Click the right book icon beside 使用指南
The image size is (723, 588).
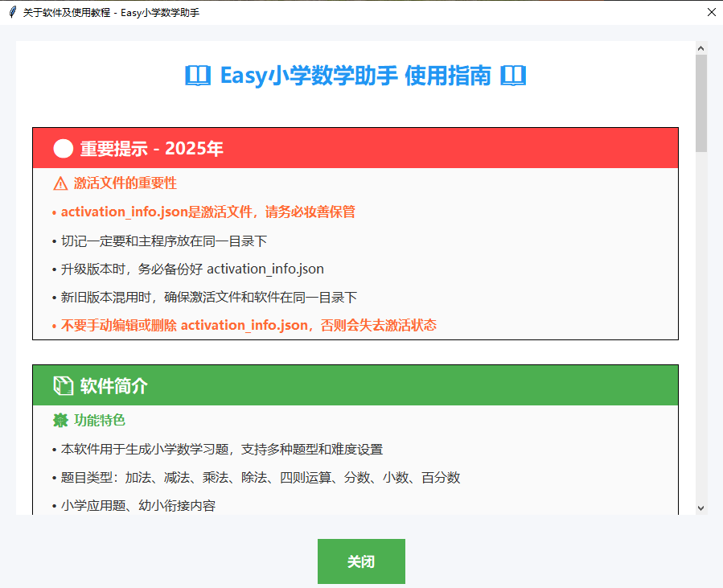point(512,75)
